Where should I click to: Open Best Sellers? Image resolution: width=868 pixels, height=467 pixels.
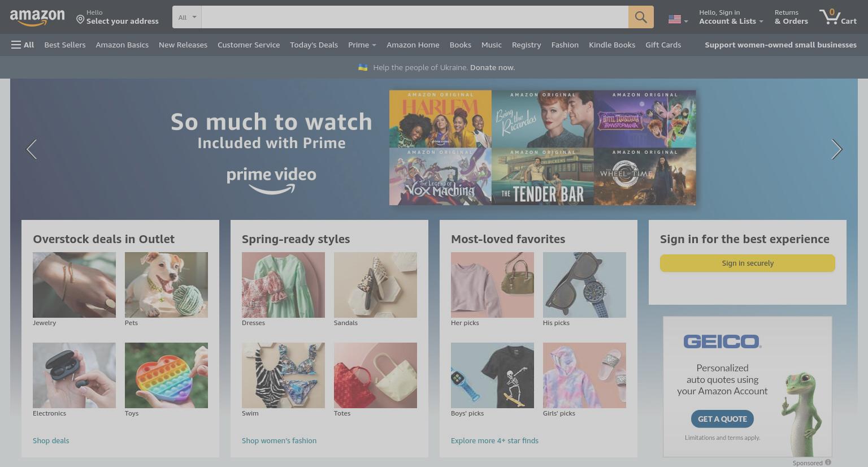pyautogui.click(x=65, y=45)
